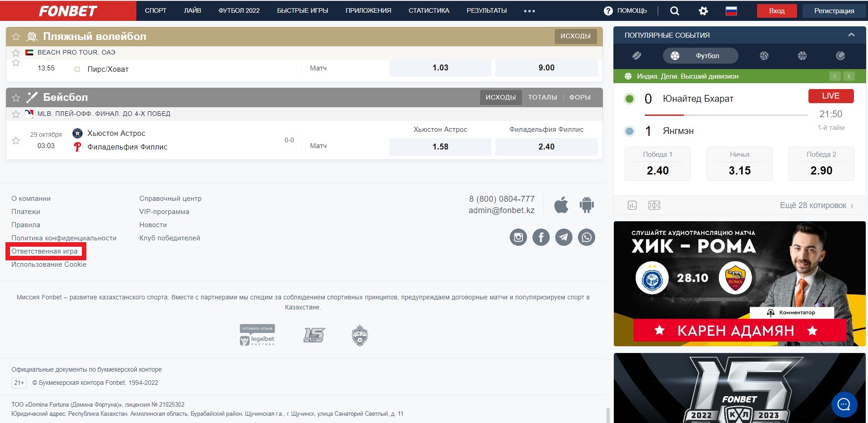Collapse the Популярные события panel
This screenshot has width=868, height=423.
pyautogui.click(x=851, y=35)
